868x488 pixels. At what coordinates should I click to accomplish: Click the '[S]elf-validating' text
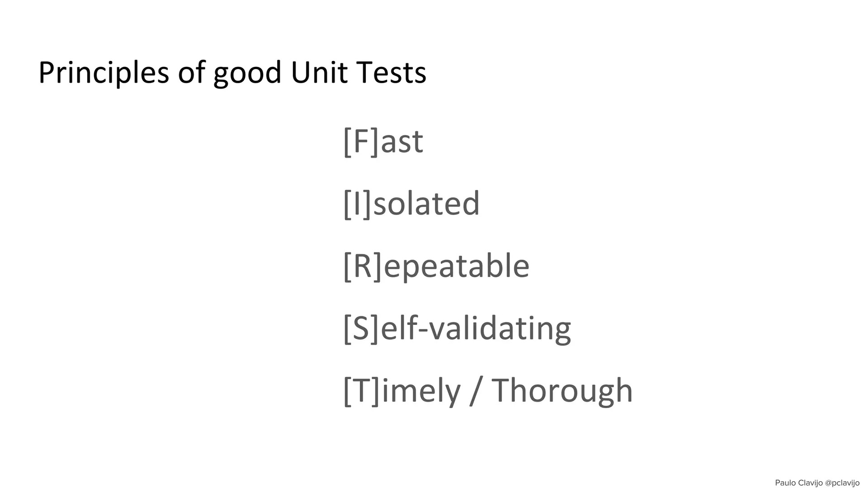point(457,328)
